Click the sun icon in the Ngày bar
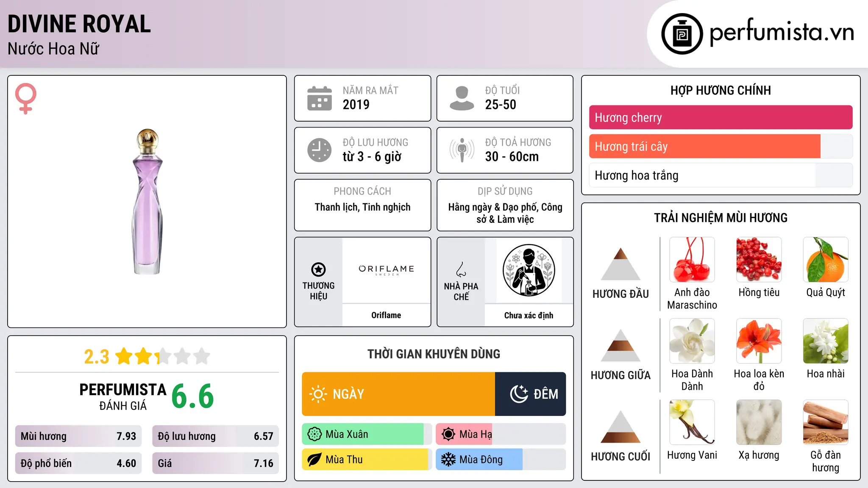 click(x=318, y=394)
